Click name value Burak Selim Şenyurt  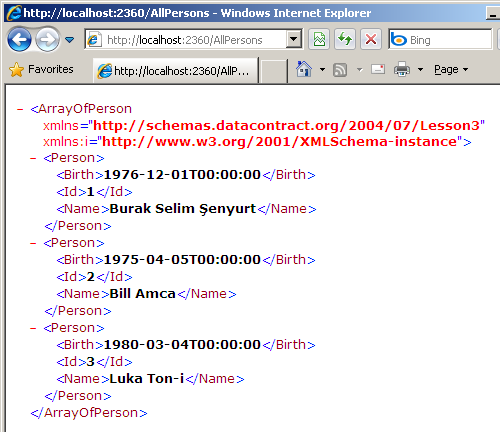[x=183, y=209]
